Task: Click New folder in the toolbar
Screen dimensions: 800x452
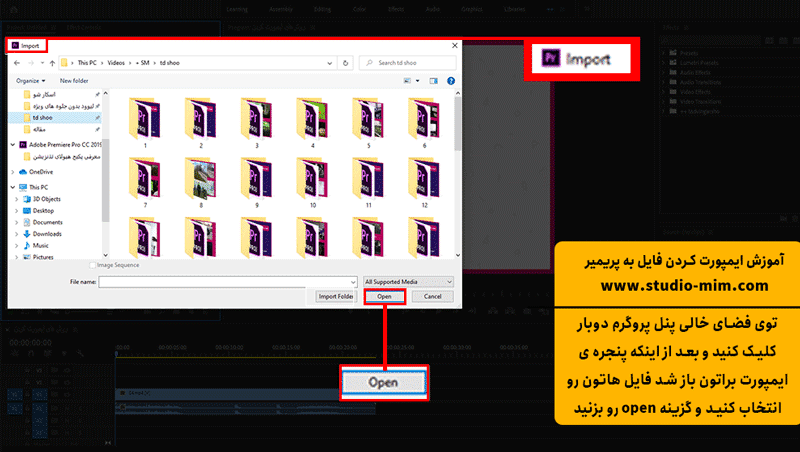Action: (74, 80)
